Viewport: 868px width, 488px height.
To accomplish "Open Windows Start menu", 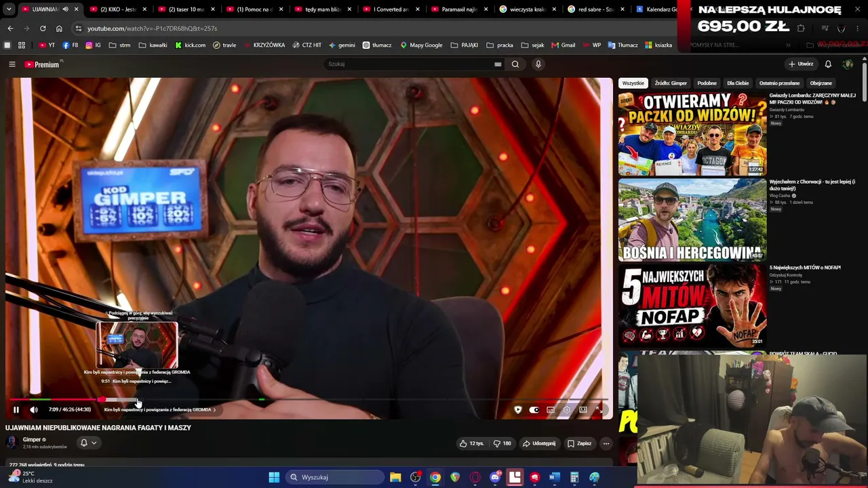I will coord(274,477).
